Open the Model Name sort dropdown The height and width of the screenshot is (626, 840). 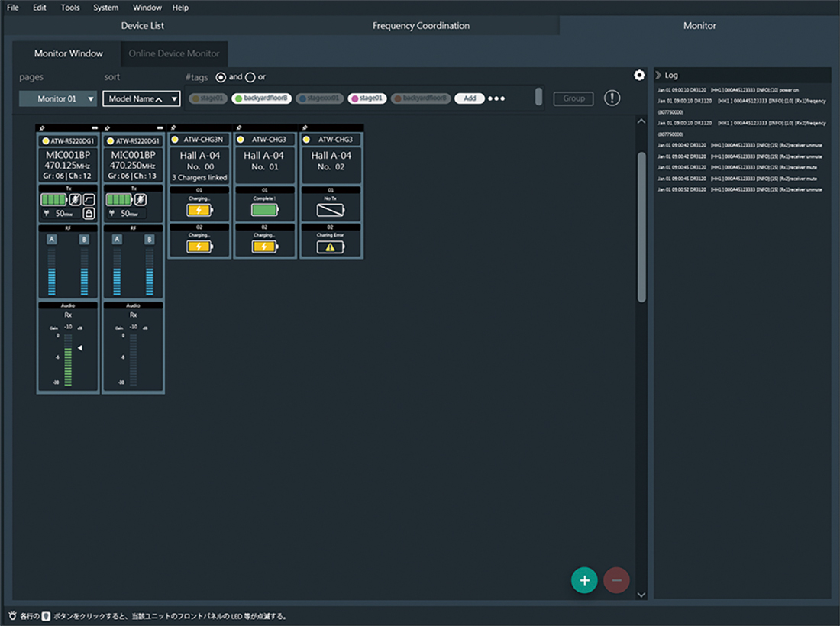click(141, 98)
